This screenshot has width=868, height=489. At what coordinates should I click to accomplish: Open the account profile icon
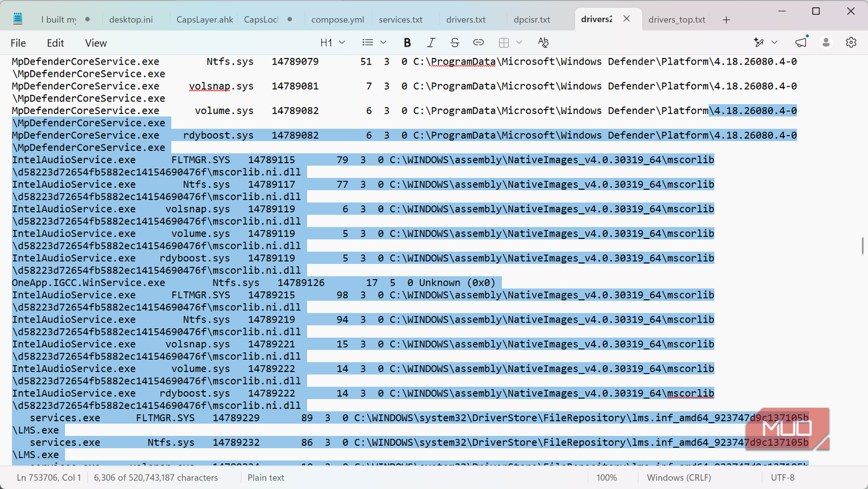tap(826, 42)
